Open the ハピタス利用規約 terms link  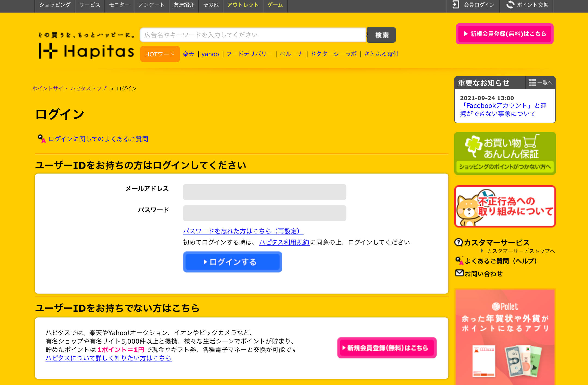[x=284, y=242]
